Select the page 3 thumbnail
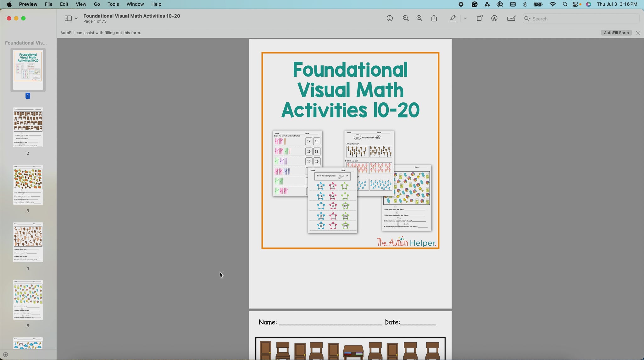Viewport: 644px width, 360px height. click(x=28, y=185)
